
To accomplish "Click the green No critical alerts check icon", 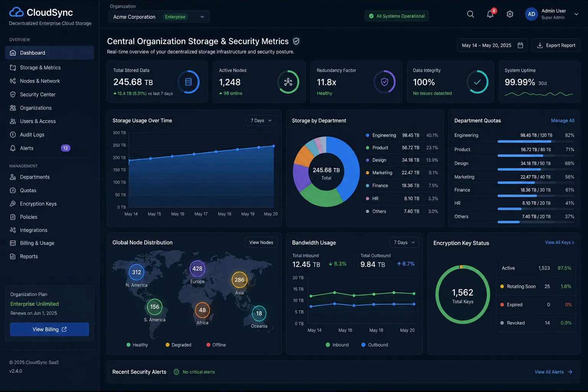I will pyautogui.click(x=176, y=372).
